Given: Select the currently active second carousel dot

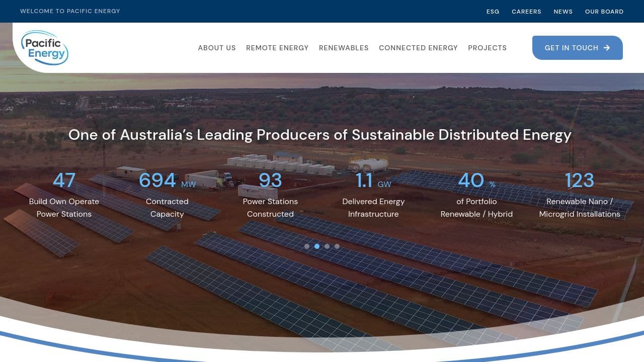Looking at the screenshot, I should coord(317,246).
